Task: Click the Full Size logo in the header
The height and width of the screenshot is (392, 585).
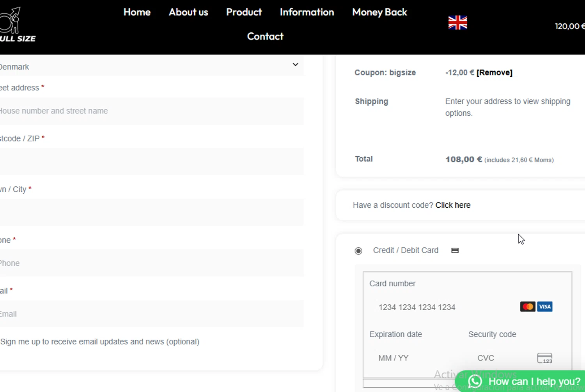Action: click(x=18, y=25)
